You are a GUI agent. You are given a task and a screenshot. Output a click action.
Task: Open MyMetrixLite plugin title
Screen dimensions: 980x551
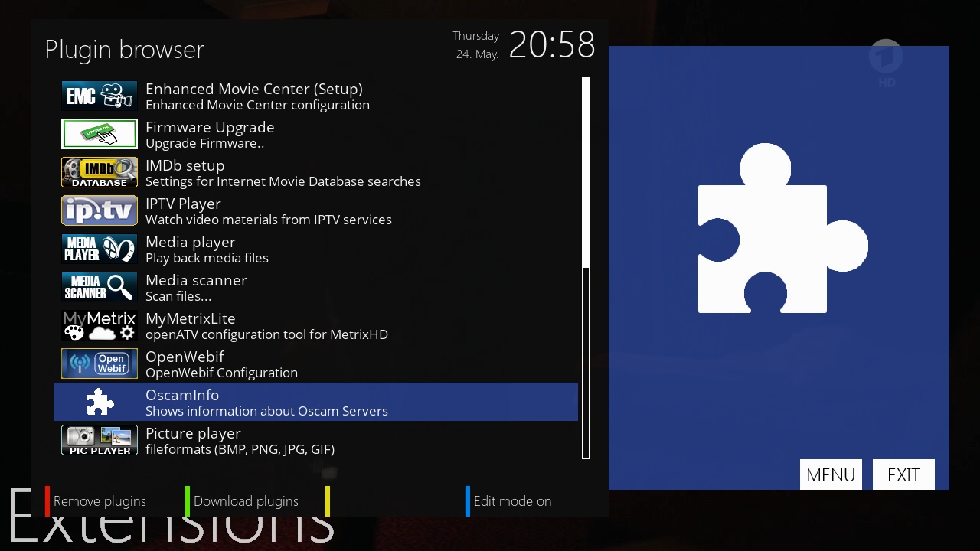191,318
